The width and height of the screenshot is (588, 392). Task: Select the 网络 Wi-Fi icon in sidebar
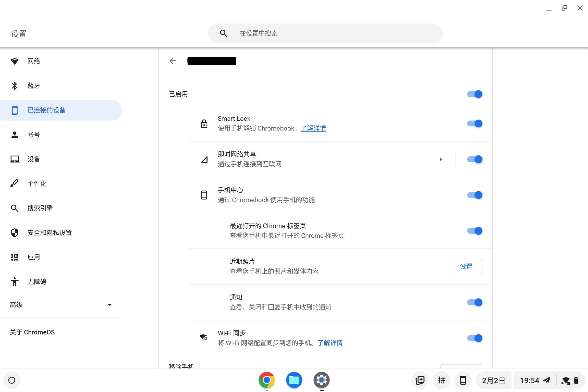click(x=15, y=61)
